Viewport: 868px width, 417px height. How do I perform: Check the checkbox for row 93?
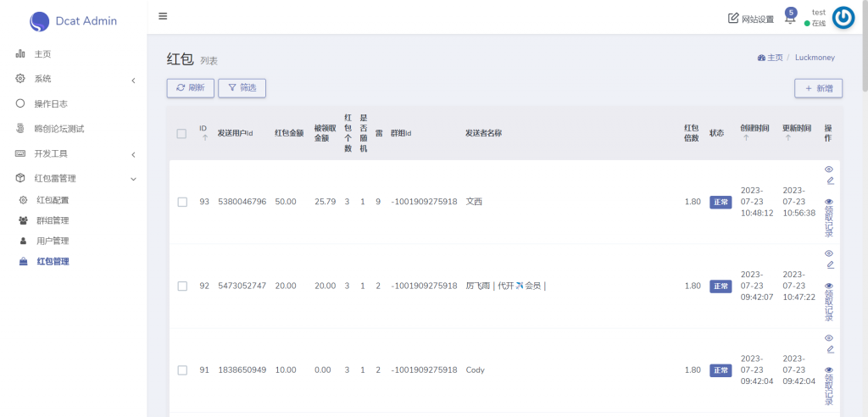pyautogui.click(x=182, y=202)
